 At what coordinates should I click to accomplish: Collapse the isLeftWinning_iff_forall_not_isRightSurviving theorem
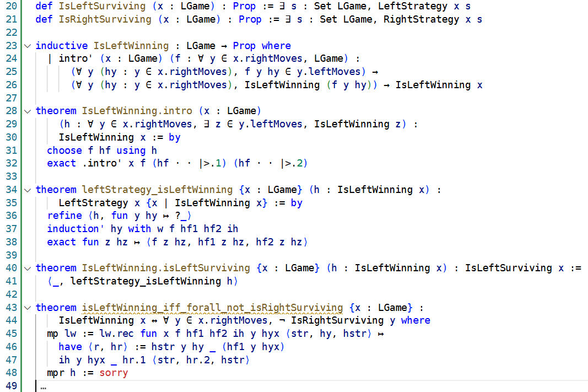tap(28, 308)
